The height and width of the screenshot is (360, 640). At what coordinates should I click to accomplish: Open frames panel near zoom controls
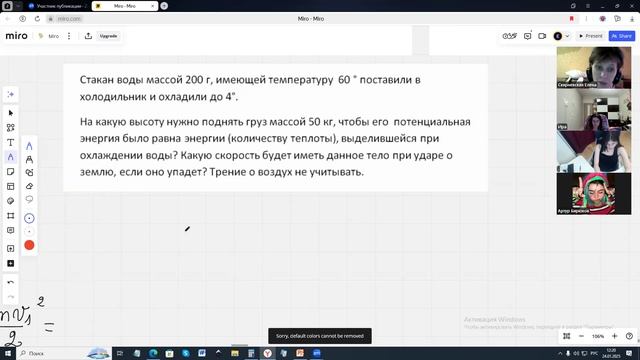tap(567, 336)
